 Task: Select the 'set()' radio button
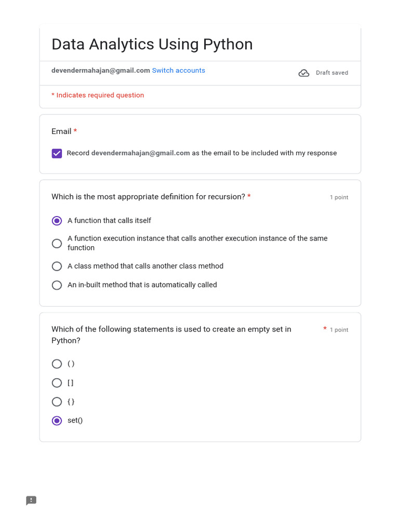(57, 420)
